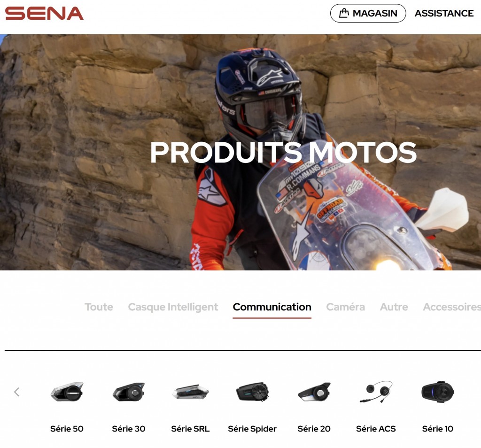Image resolution: width=481 pixels, height=448 pixels.
Task: Switch to the Casque Intelligent tab
Action: 173,307
